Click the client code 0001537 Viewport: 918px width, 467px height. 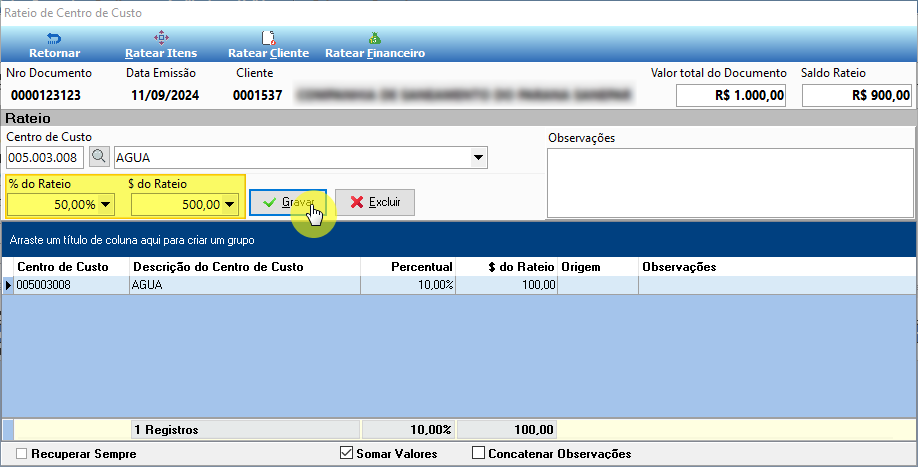click(258, 95)
